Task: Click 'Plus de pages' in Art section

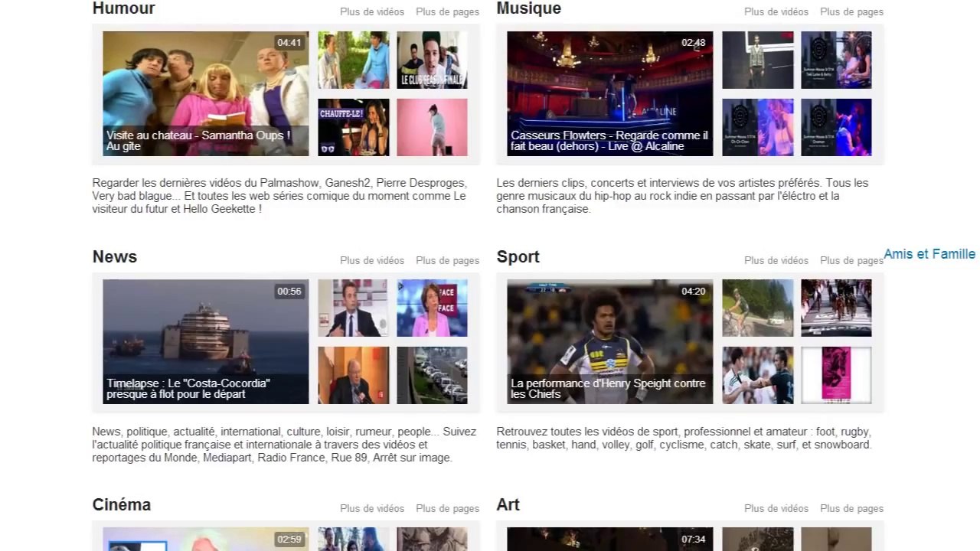Action: [x=851, y=508]
